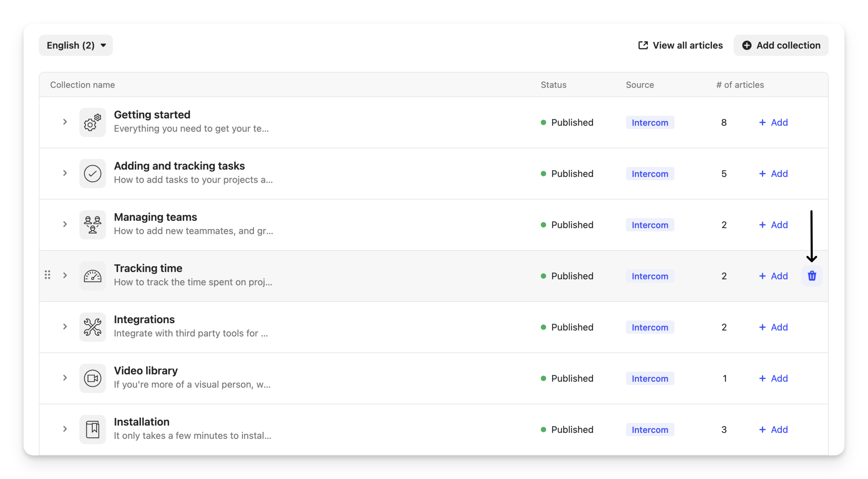Image resolution: width=868 pixels, height=479 pixels.
Task: Add an article to Adding and tracking tasks
Action: point(773,174)
